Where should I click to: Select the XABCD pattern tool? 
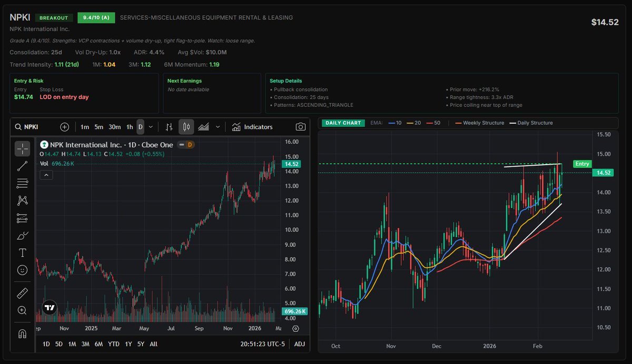(x=23, y=200)
